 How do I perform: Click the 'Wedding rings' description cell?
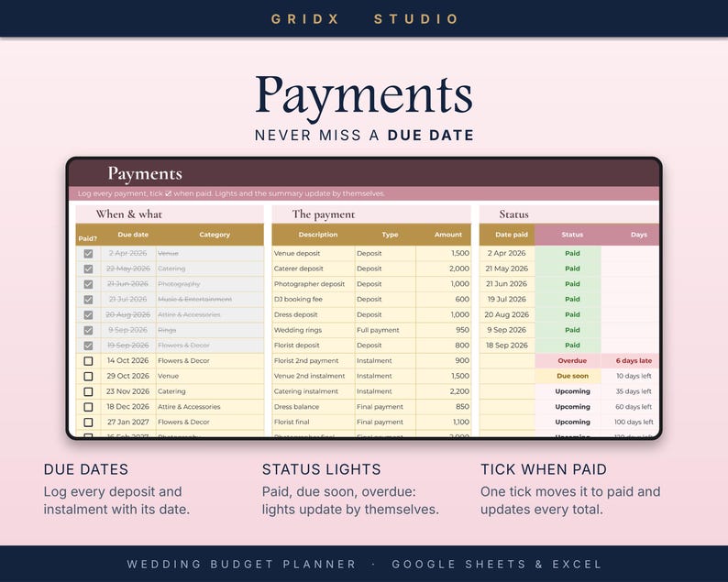tap(314, 330)
